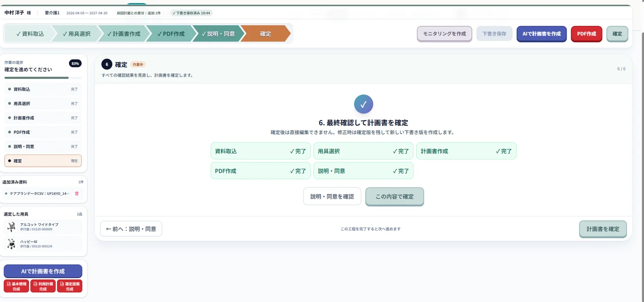Go to 計画書作成 step in top stepper
This screenshot has width=644, height=302.
coord(124,34)
